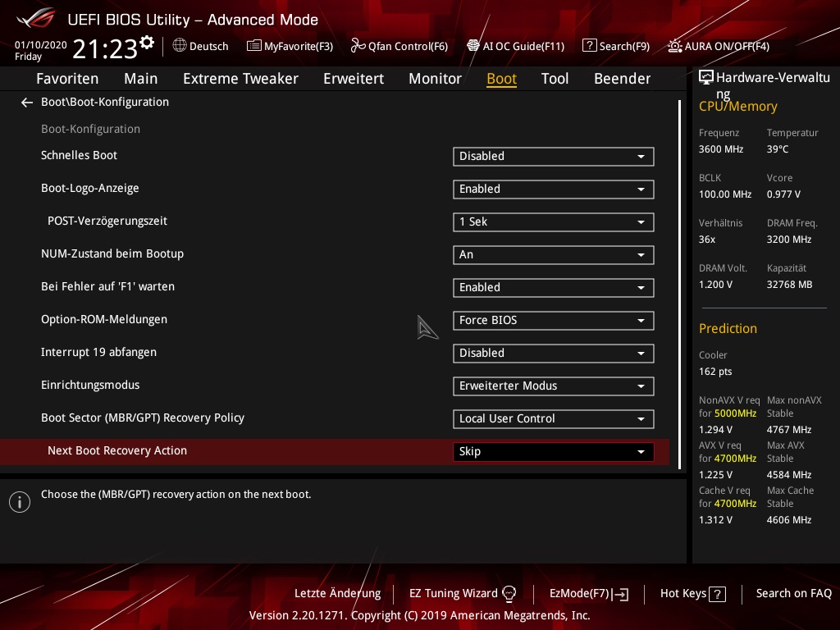
Task: Click the settings list scrollbar
Action: [x=679, y=284]
